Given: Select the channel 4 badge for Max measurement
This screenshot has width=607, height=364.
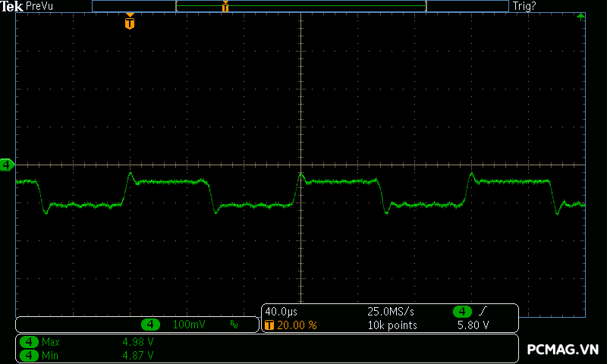Looking at the screenshot, I should click(29, 342).
